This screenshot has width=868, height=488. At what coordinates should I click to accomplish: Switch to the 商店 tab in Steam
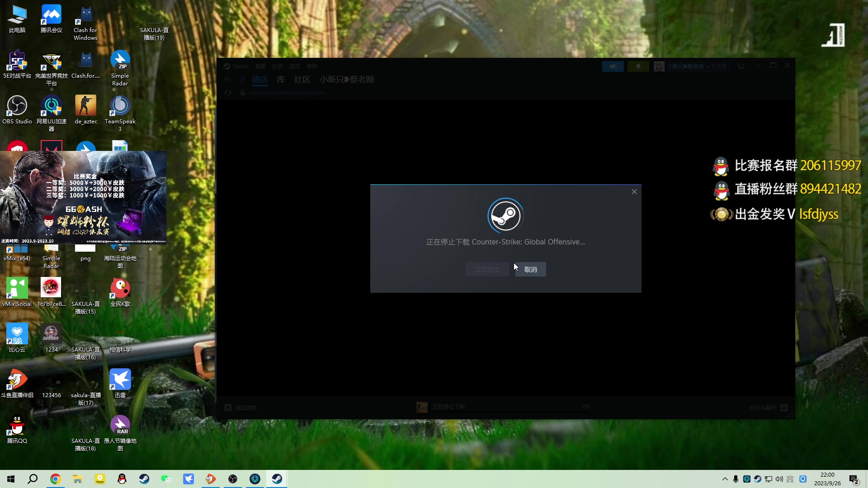pos(260,80)
